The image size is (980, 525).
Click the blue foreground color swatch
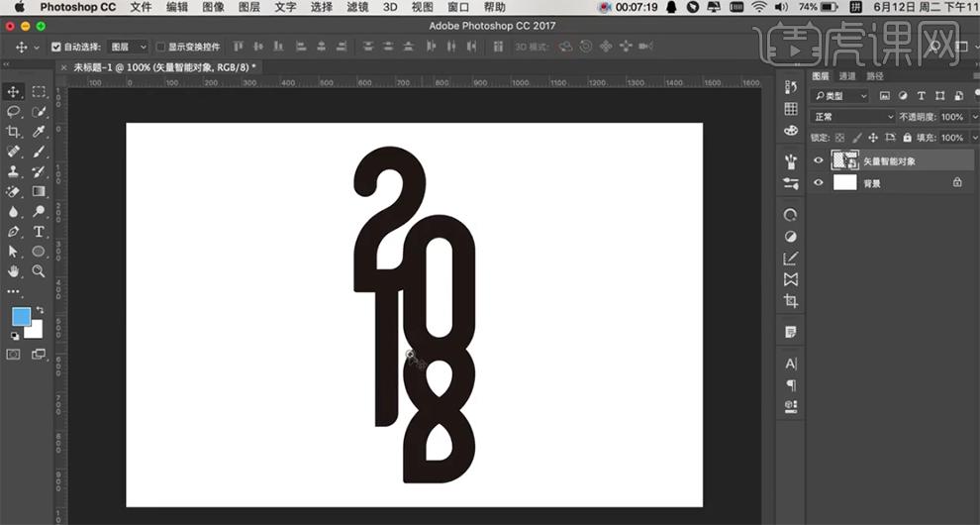(20, 317)
